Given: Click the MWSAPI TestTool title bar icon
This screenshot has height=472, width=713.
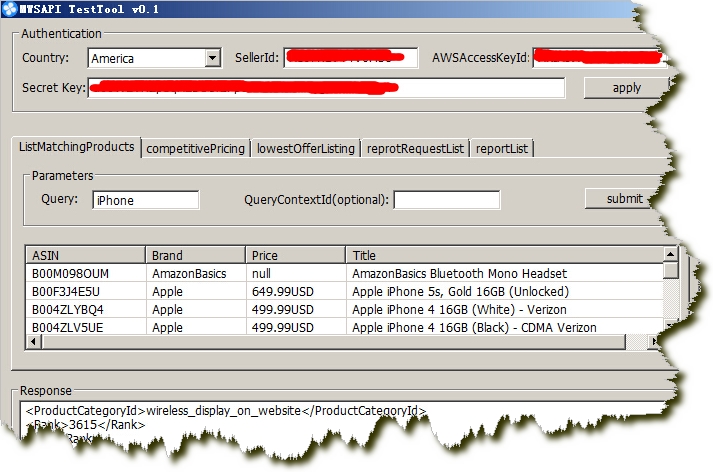Looking at the screenshot, I should 10,9.
